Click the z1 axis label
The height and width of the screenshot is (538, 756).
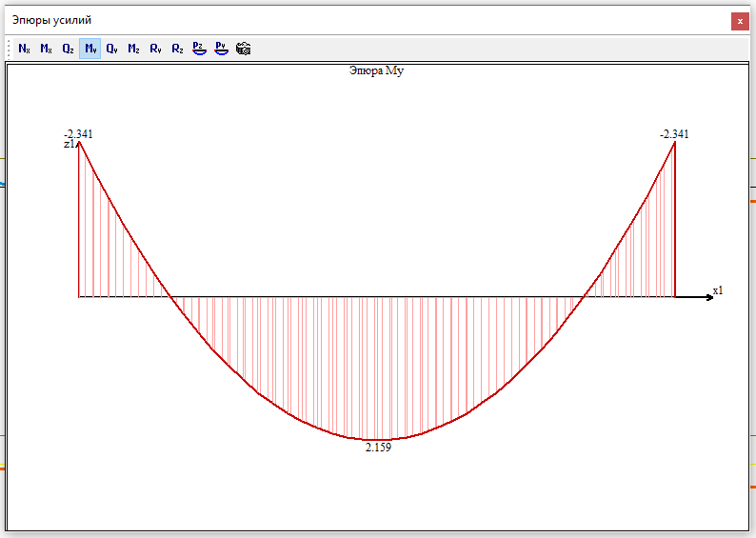click(x=70, y=144)
